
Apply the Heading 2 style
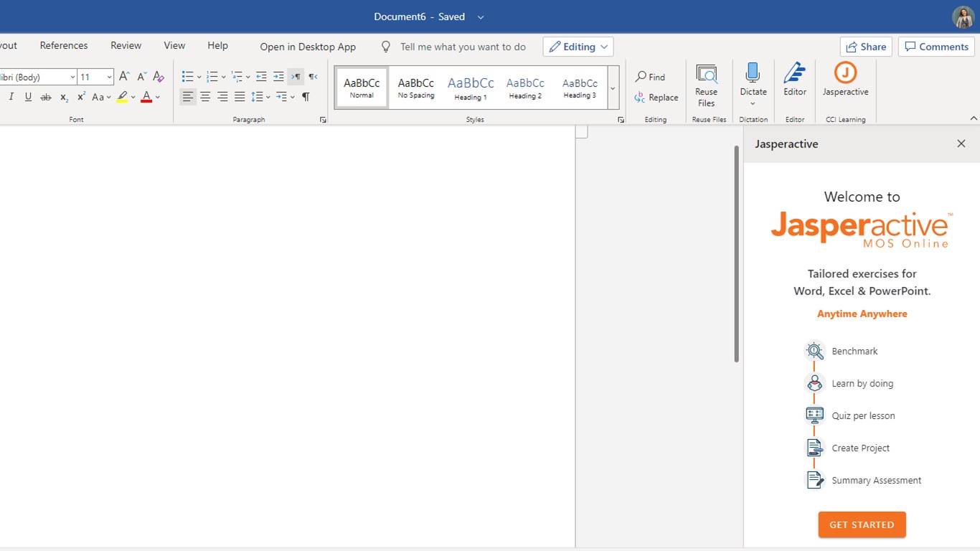(525, 88)
